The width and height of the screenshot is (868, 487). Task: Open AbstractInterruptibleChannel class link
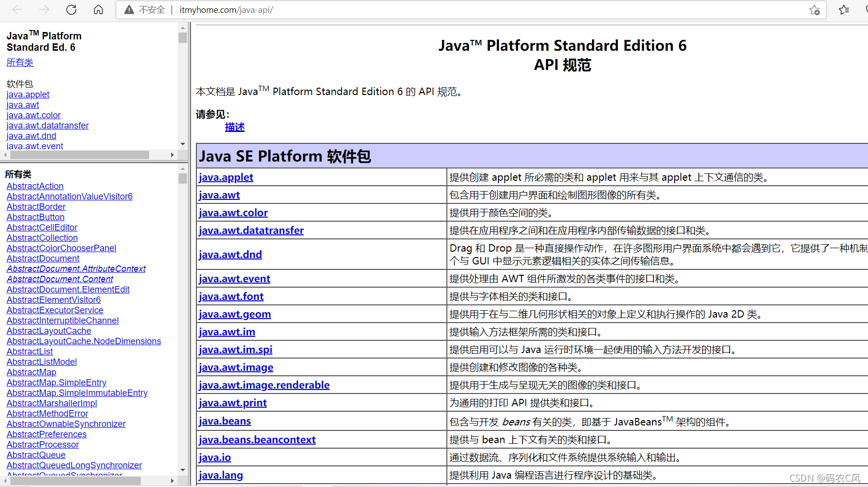[62, 321]
